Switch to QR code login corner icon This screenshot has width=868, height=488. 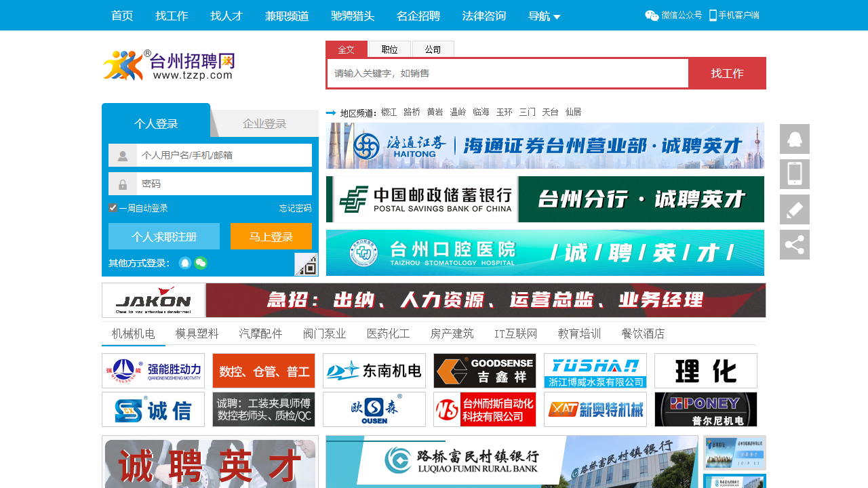(x=307, y=264)
